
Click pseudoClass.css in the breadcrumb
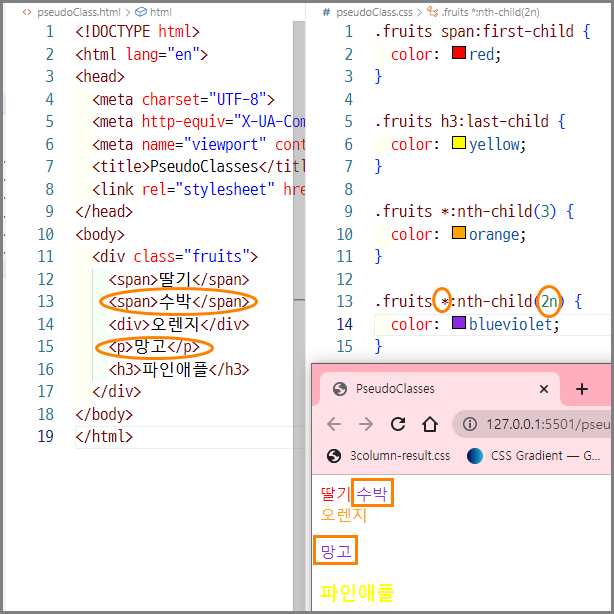pyautogui.click(x=374, y=12)
